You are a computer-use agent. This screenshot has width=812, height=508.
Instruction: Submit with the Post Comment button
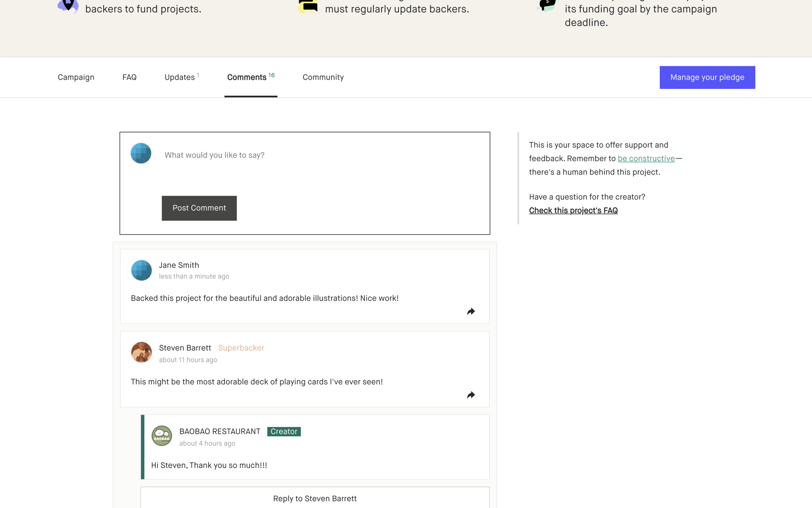[x=199, y=208]
